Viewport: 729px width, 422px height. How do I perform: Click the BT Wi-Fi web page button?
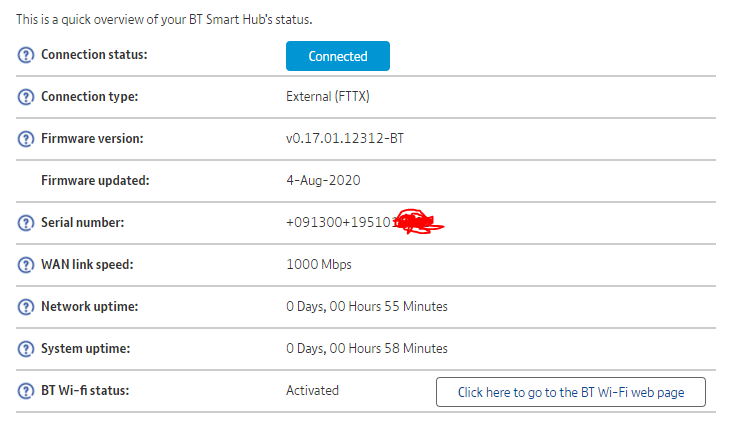(570, 392)
